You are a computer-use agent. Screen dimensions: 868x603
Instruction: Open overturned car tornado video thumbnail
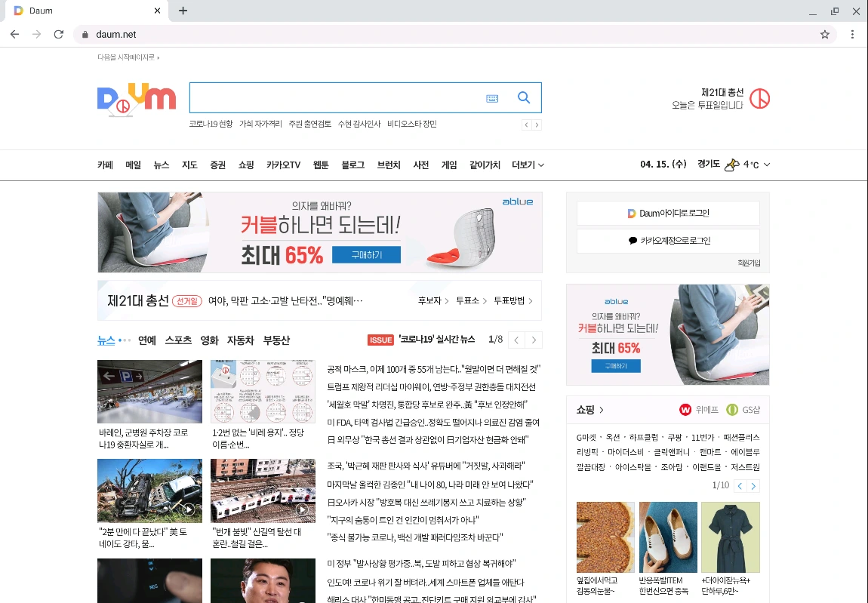point(150,491)
